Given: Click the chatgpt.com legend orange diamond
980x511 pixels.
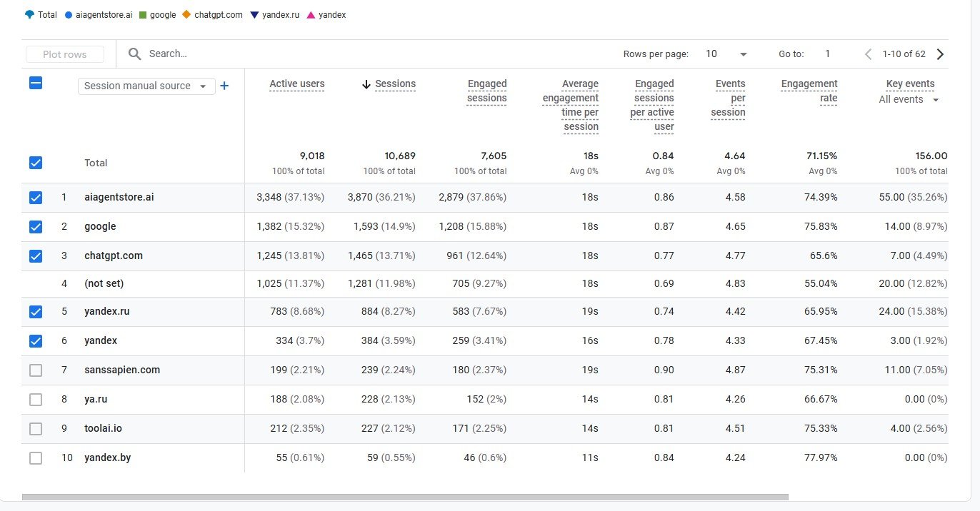Looking at the screenshot, I should [x=187, y=14].
